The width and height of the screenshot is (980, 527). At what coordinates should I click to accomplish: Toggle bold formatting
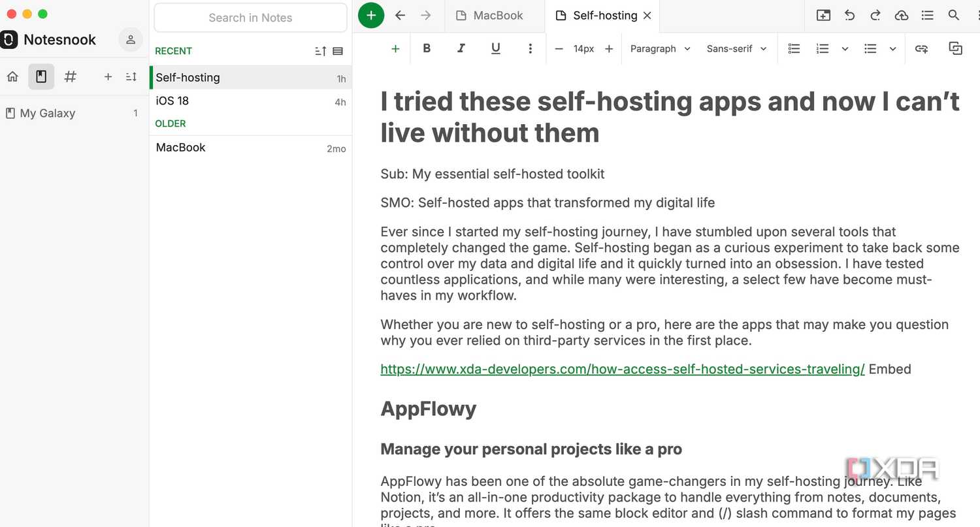(x=427, y=49)
